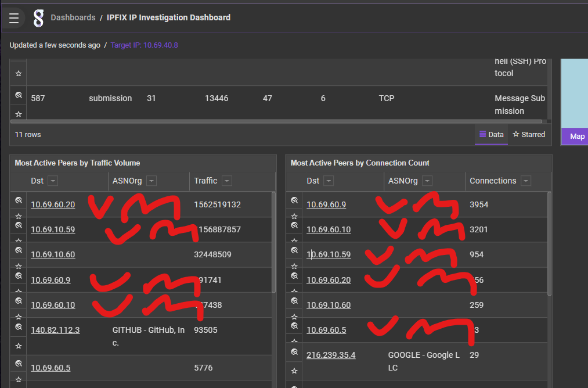Click investigate icon for 10.69.60.9 in Connection Count table
588x388 pixels.
[x=295, y=200]
